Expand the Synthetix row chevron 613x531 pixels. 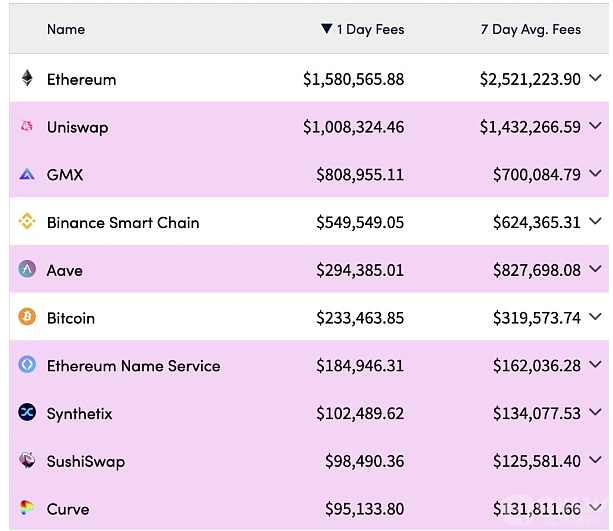pos(595,412)
